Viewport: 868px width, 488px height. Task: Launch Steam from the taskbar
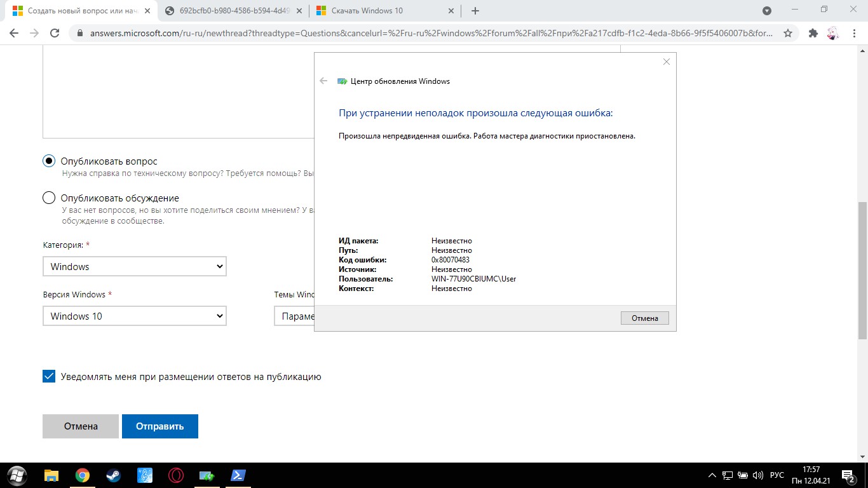tap(114, 475)
